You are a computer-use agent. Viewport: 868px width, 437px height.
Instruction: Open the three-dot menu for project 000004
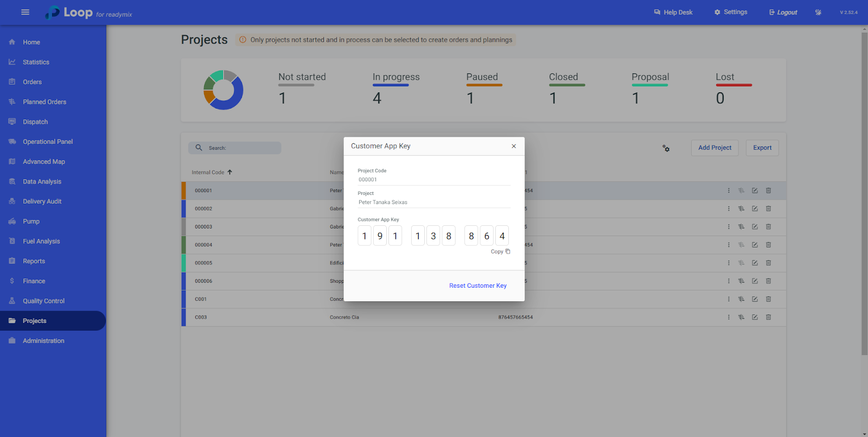(x=729, y=245)
